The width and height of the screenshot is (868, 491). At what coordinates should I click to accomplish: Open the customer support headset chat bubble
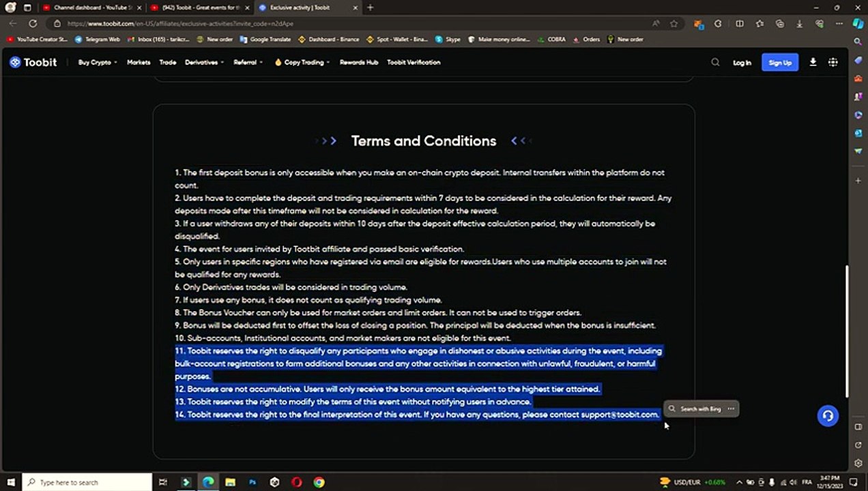(x=828, y=416)
